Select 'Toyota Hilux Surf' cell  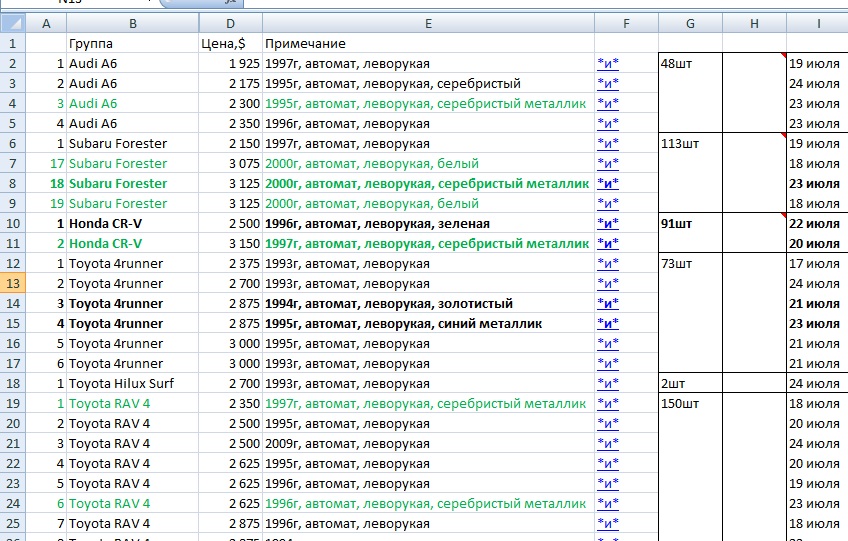tap(132, 384)
